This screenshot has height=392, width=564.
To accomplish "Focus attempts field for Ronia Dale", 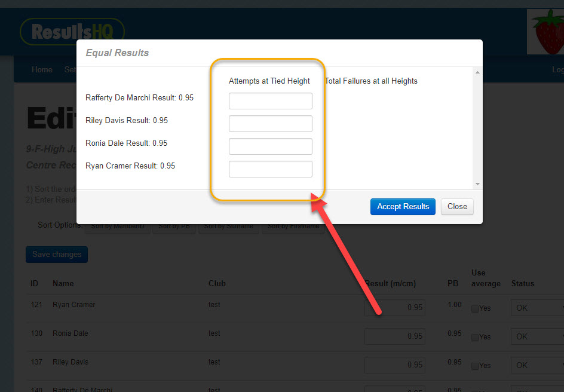I will [271, 146].
